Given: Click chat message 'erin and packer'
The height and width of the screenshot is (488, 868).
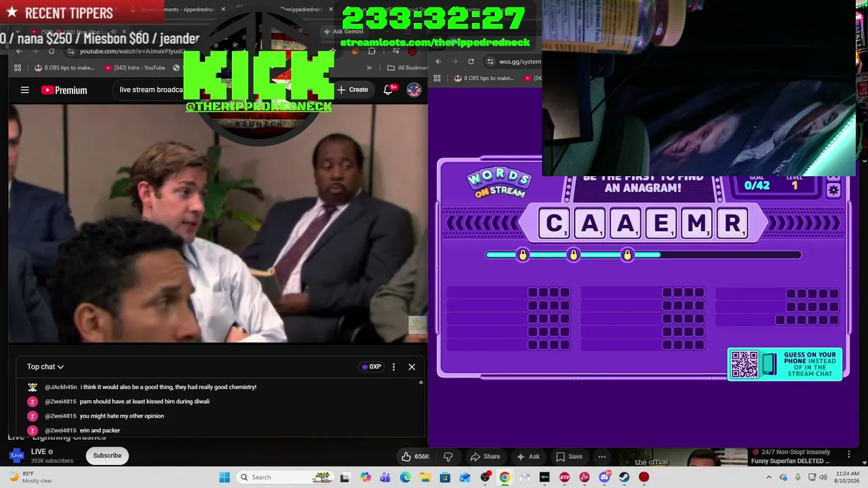Looking at the screenshot, I should coord(100,430).
